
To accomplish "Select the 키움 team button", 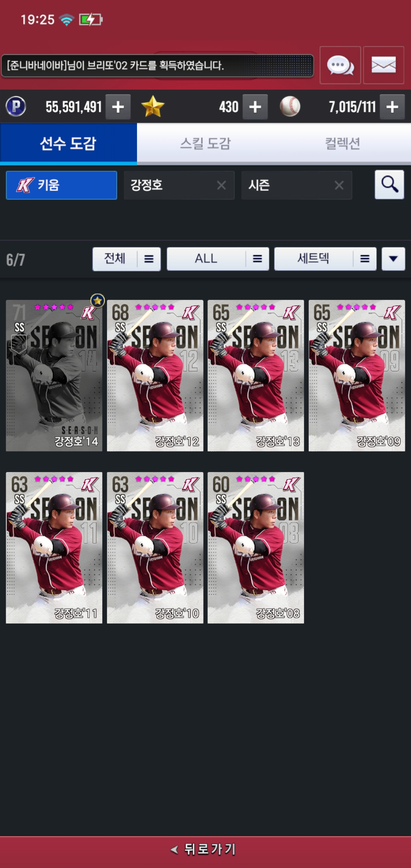I will pyautogui.click(x=61, y=185).
